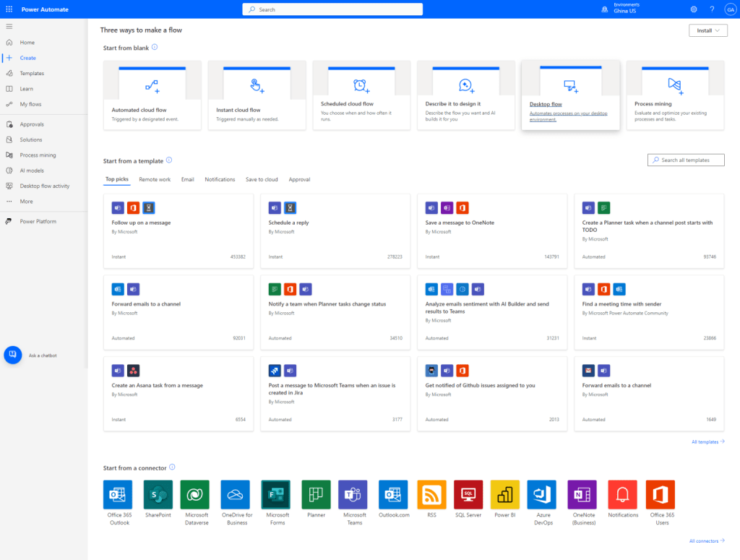Create an Instant cloud flow
740x560 pixels.
pos(257,95)
